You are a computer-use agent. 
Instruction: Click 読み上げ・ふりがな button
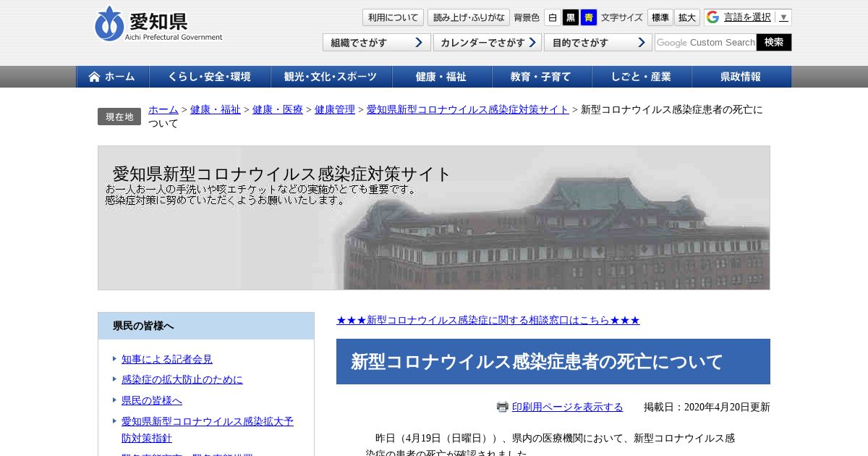[x=469, y=17]
